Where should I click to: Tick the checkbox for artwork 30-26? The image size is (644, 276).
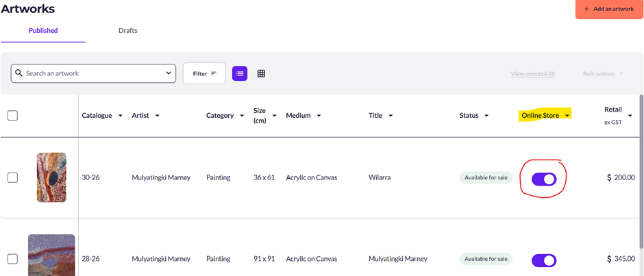[12, 177]
